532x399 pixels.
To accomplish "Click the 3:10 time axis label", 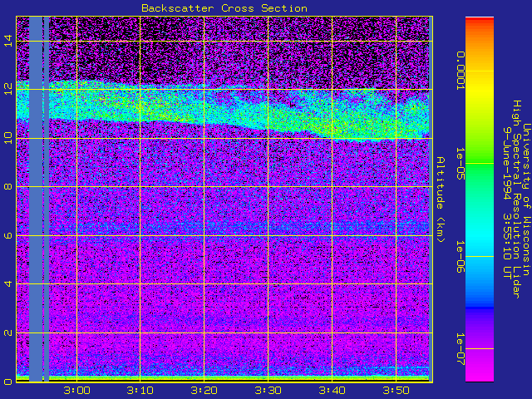I will tap(140, 390).
